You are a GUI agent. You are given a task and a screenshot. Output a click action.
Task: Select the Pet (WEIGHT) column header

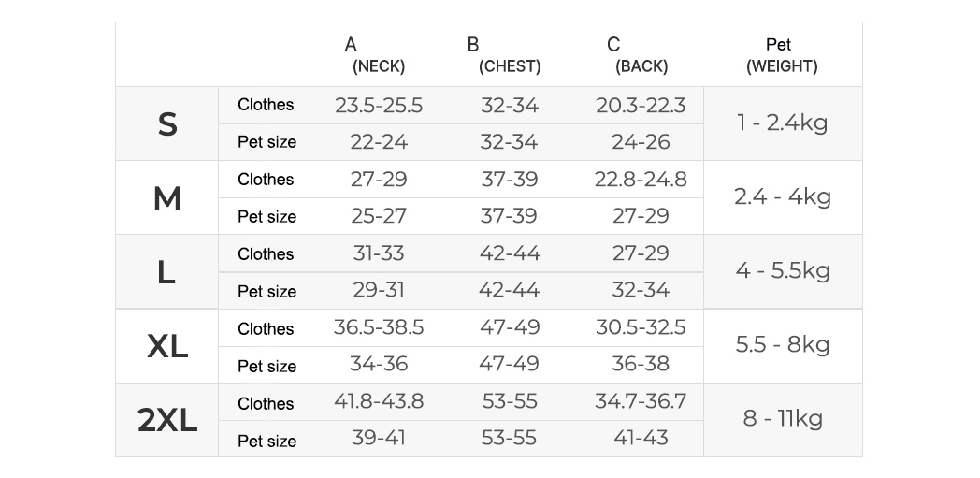click(782, 55)
